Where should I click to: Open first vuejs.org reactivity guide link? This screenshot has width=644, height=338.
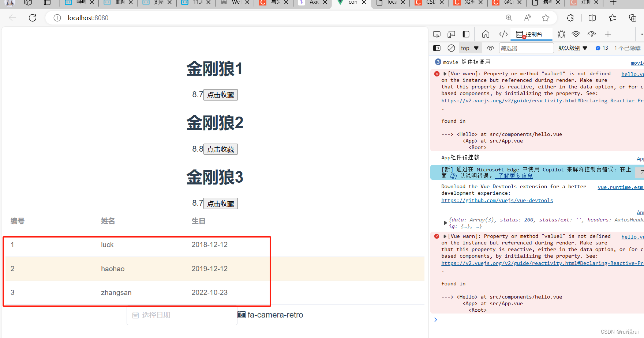[542, 100]
